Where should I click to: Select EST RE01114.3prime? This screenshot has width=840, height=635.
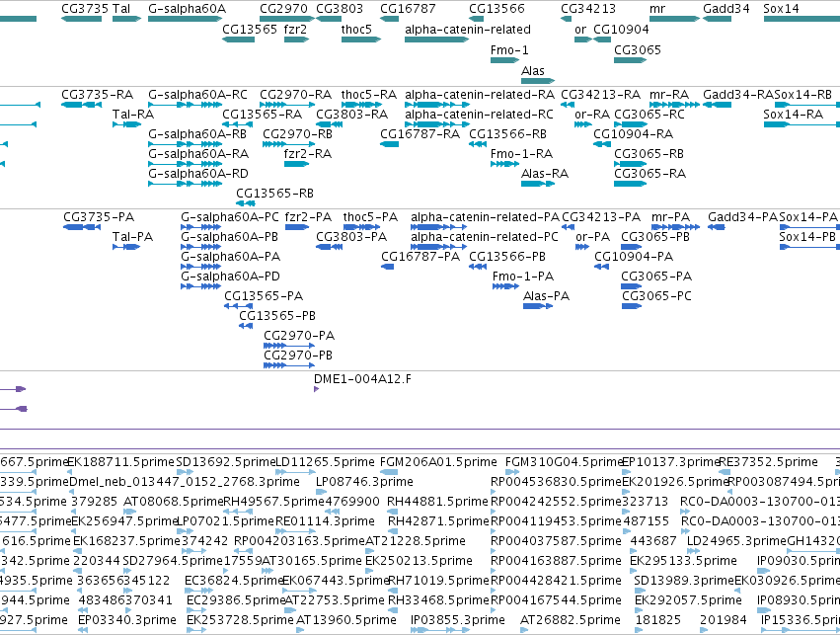(325, 521)
